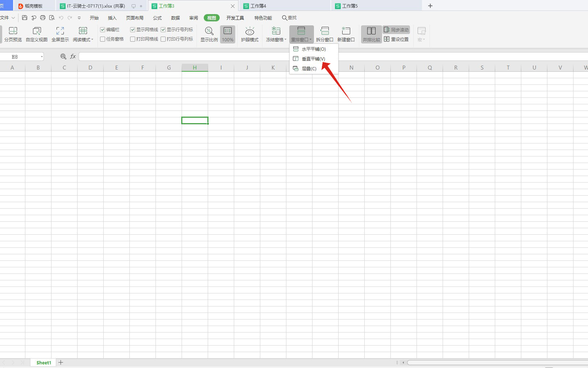Open the 分页预览 page break preview

(13, 34)
